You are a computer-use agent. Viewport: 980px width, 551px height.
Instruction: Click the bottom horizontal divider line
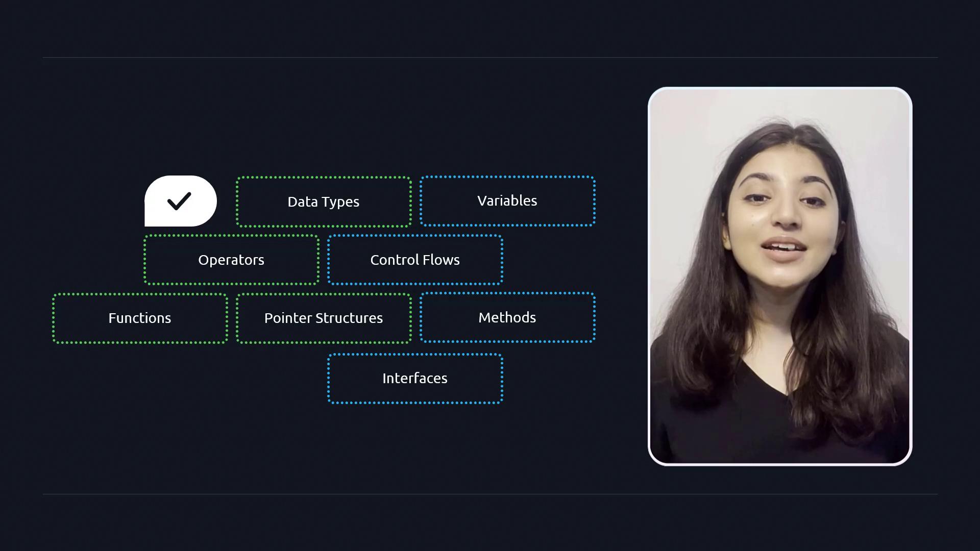click(490, 494)
